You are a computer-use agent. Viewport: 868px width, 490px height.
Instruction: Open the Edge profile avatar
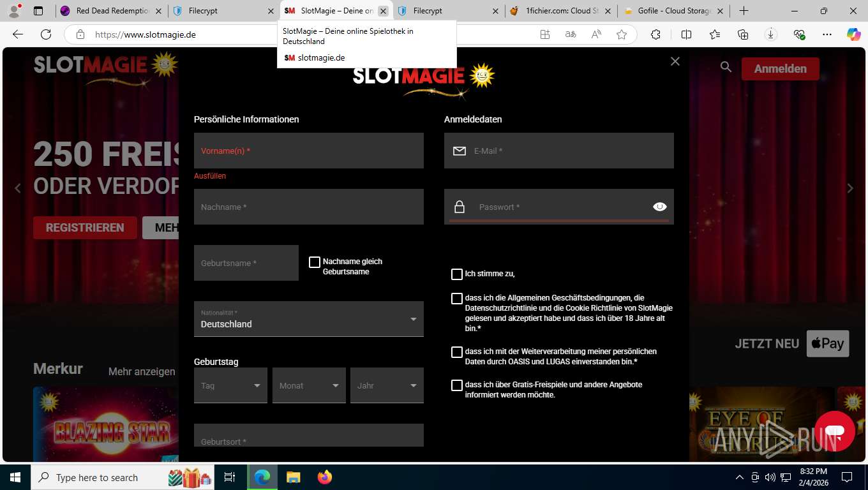coord(13,11)
